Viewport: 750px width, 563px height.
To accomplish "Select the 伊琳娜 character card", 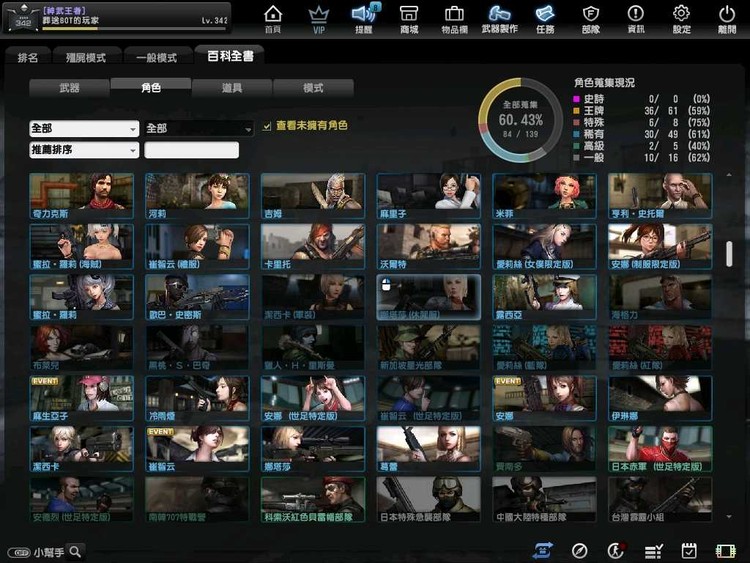I will (x=660, y=398).
